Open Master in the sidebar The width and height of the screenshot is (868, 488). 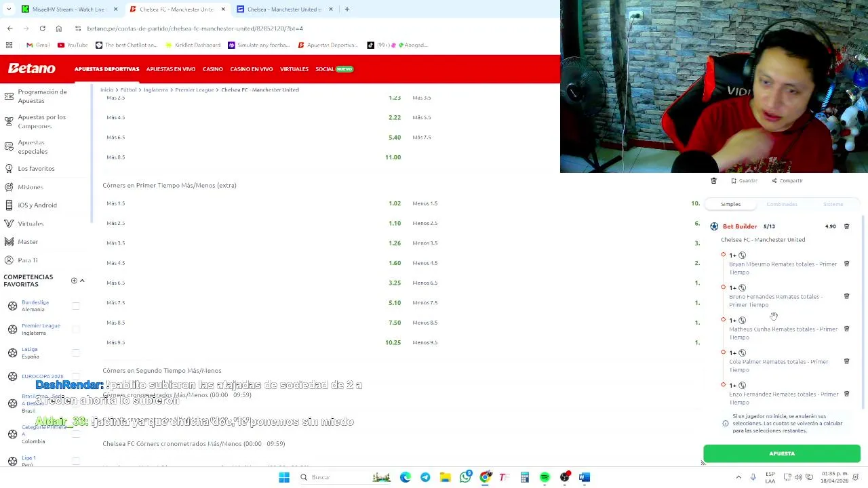coord(28,241)
